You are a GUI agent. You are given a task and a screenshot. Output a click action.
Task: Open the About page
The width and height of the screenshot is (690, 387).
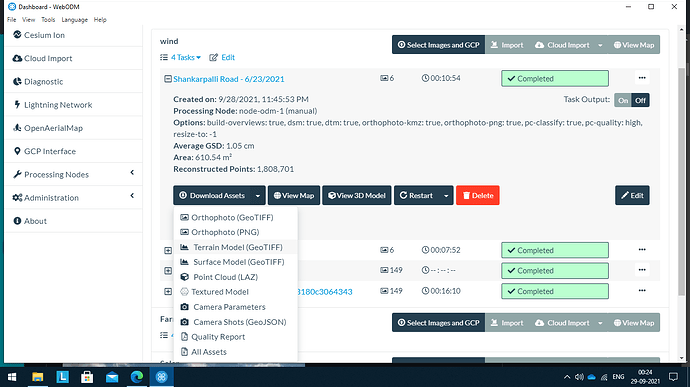pos(30,221)
